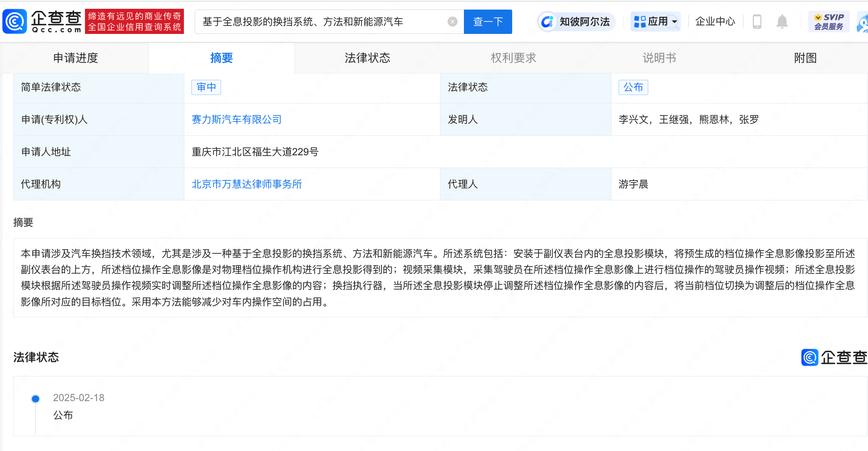868x451 pixels.
Task: Open the Qcc.com logo homepage
Action: 42,22
